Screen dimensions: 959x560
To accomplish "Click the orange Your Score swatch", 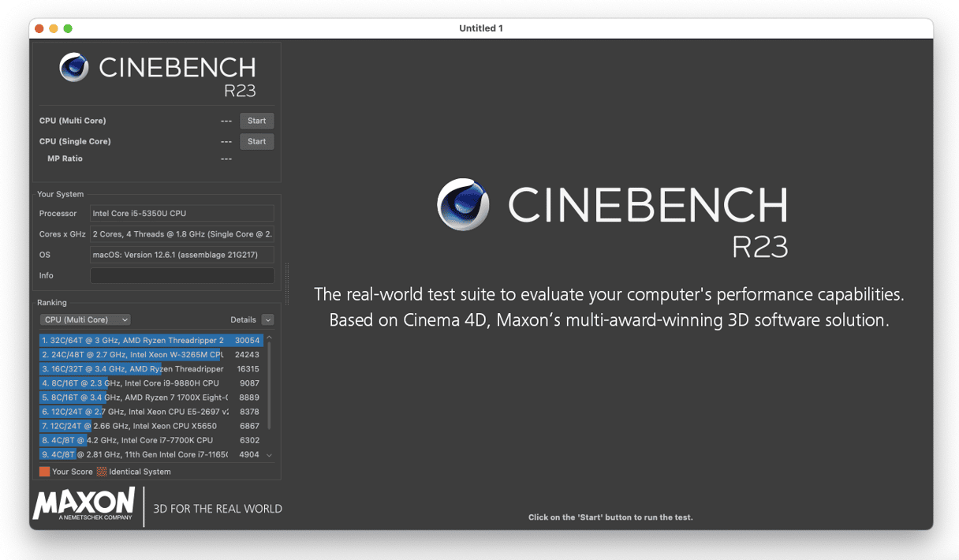I will 44,472.
